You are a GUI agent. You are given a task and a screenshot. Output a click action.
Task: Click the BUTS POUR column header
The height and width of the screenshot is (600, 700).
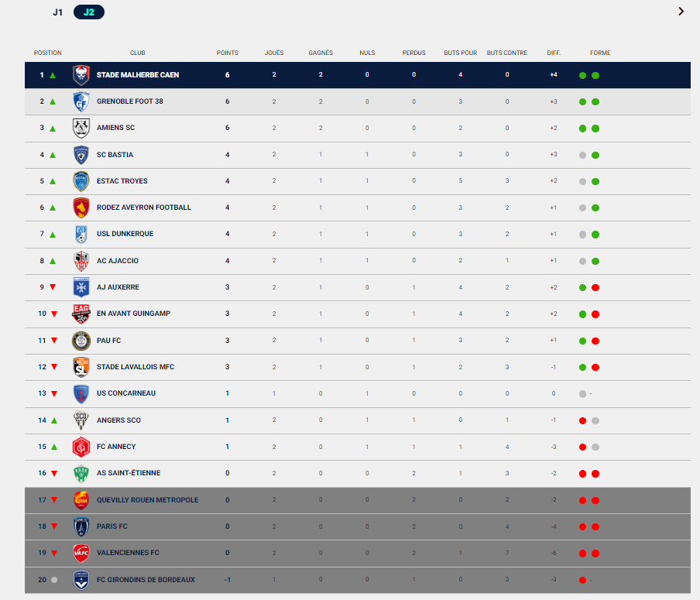click(460, 53)
